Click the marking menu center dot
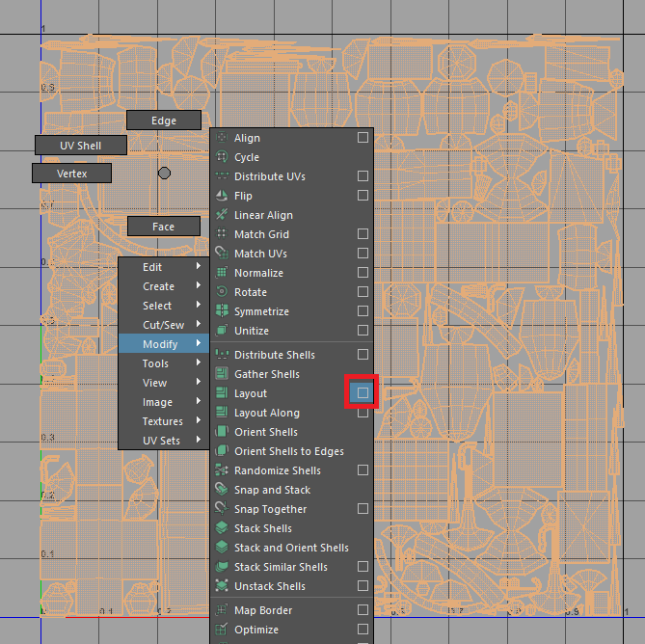The width and height of the screenshot is (645, 644). (x=164, y=174)
